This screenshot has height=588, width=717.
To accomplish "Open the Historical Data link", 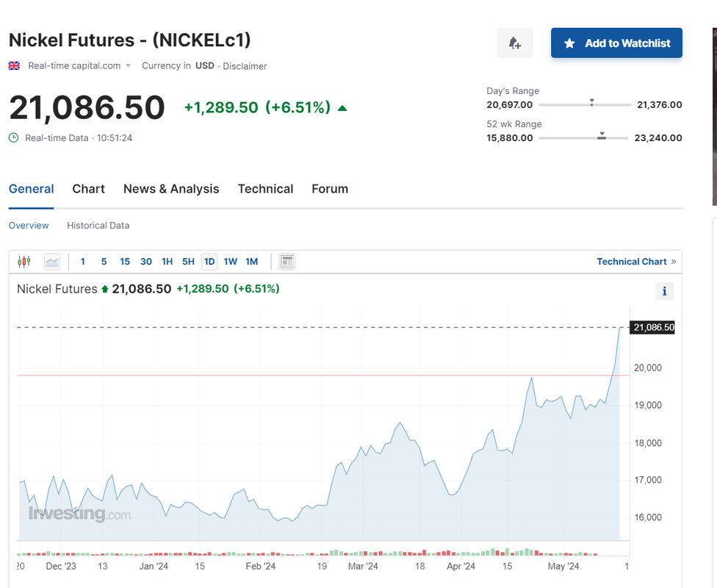I will [98, 226].
